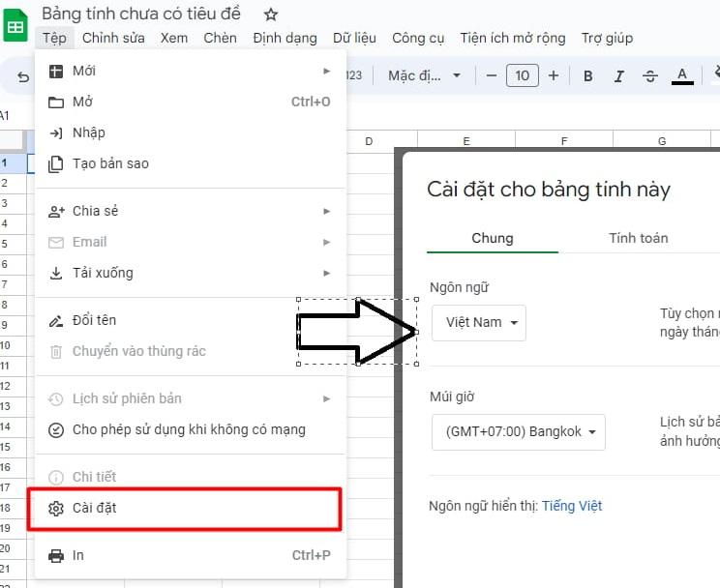The width and height of the screenshot is (720, 588).
Task: Select In to print the sheet
Action: click(191, 556)
